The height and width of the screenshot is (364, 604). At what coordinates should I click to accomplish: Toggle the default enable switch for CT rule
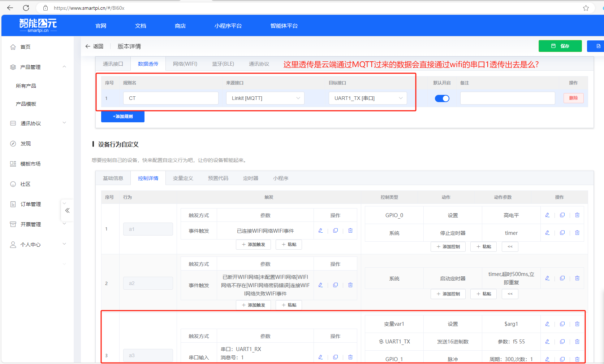click(442, 98)
